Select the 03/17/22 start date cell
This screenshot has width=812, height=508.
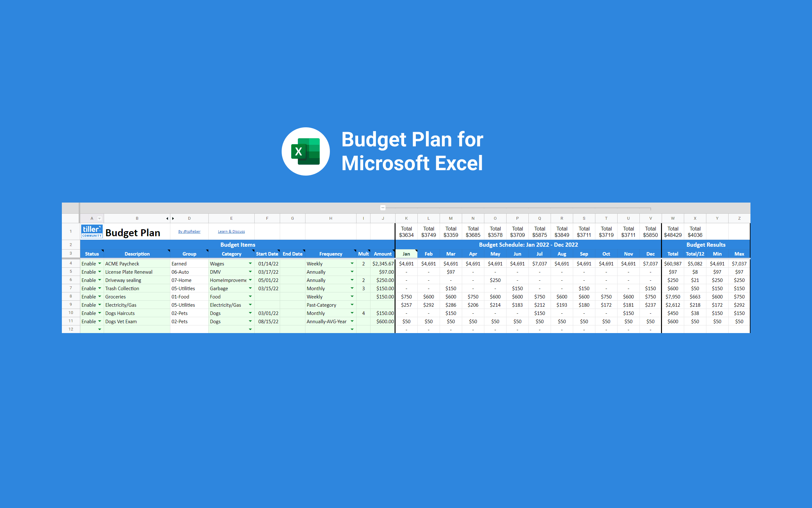pos(267,272)
